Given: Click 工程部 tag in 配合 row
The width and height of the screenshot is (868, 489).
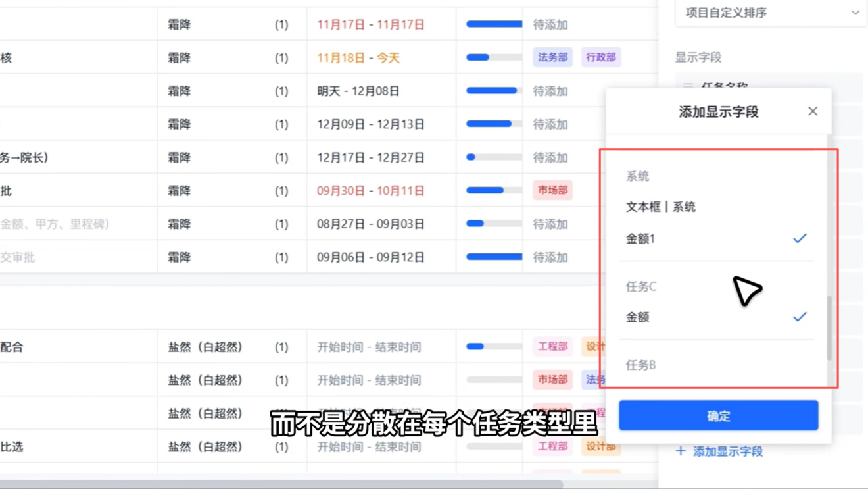Looking at the screenshot, I should click(x=552, y=346).
